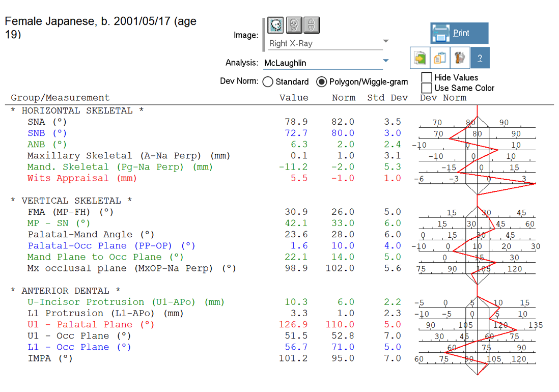Select the Standard Dev Norm option

pos(268,82)
